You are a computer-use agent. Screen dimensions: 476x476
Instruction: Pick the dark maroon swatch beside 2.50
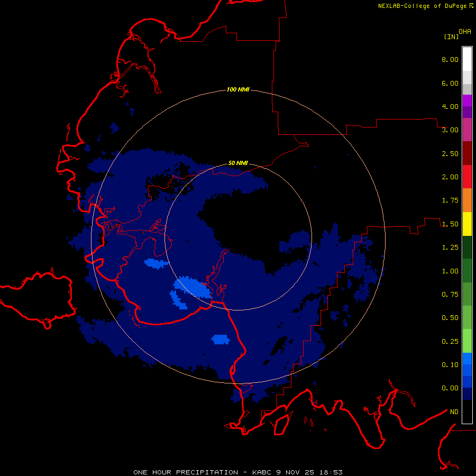click(x=467, y=153)
